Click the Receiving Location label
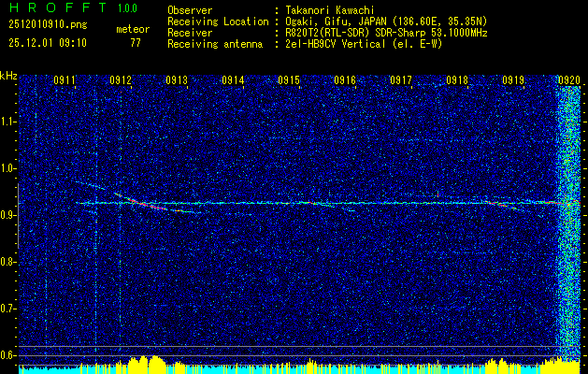The image size is (588, 374). 218,22
